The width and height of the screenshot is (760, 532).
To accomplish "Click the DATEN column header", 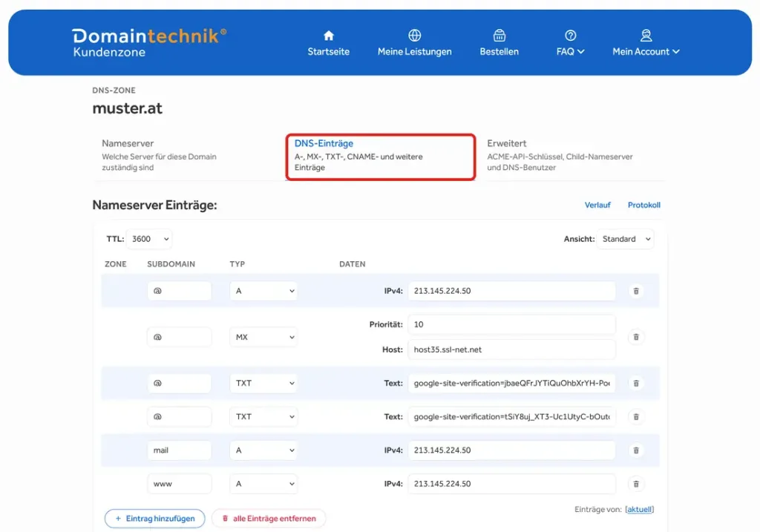I will tap(353, 264).
